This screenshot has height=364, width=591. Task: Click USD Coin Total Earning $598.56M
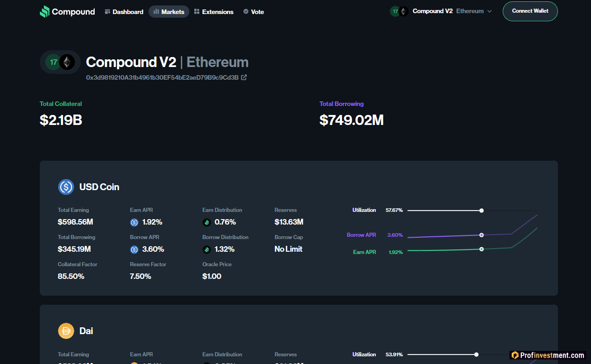pyautogui.click(x=75, y=222)
